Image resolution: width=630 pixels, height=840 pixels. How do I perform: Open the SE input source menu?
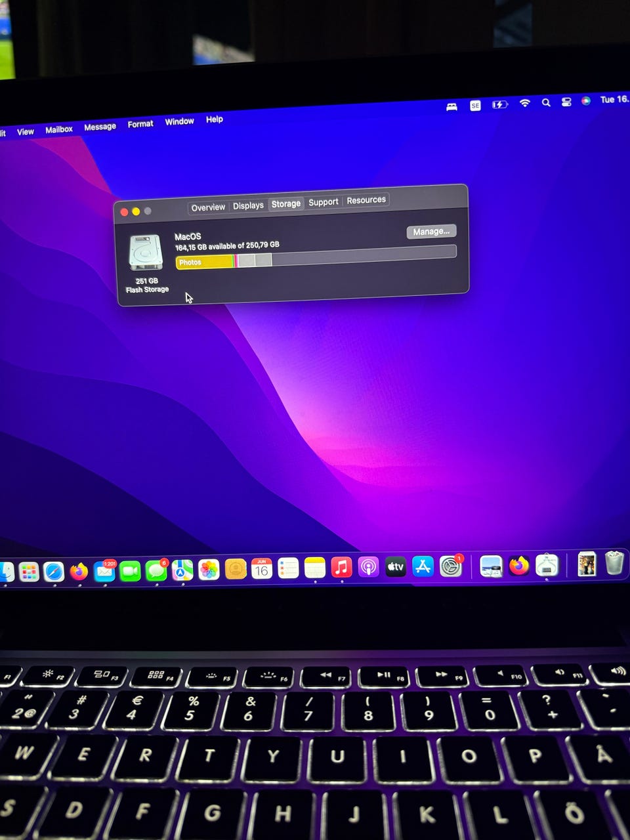tap(475, 105)
